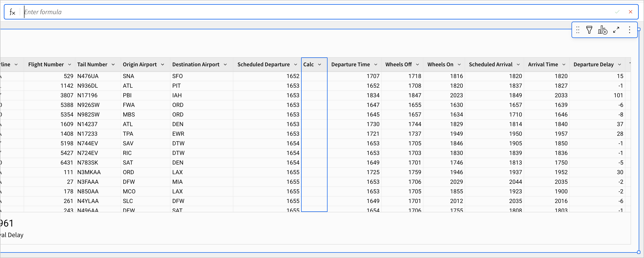Expand the Departure Time column menu

[x=376, y=65]
